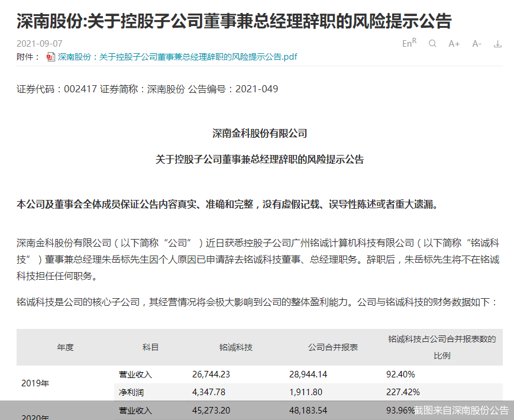Click the value 1,911.80

pos(306,392)
